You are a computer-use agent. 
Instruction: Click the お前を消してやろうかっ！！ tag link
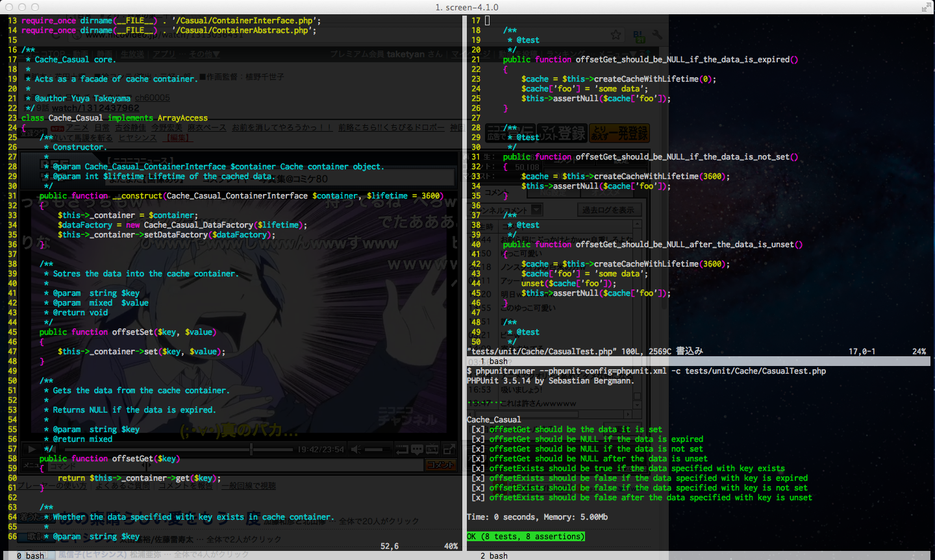tap(282, 128)
